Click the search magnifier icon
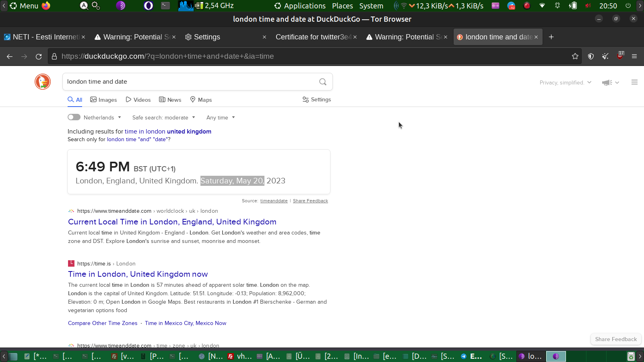The width and height of the screenshot is (644, 362). coord(322,82)
